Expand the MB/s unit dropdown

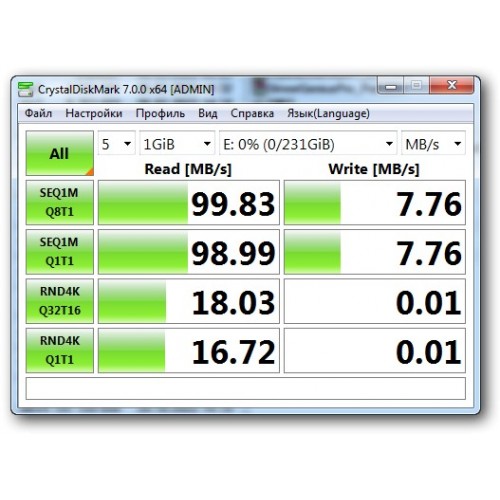point(433,144)
